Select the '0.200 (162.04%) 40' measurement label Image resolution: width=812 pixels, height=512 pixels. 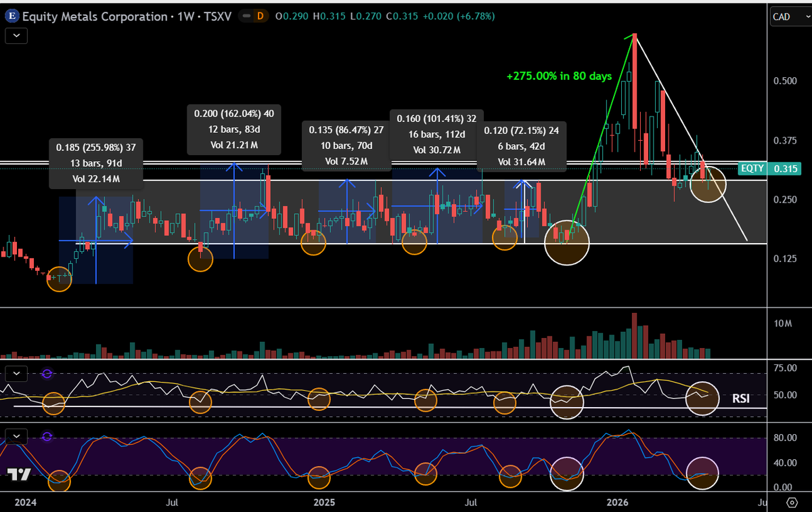[234, 114]
